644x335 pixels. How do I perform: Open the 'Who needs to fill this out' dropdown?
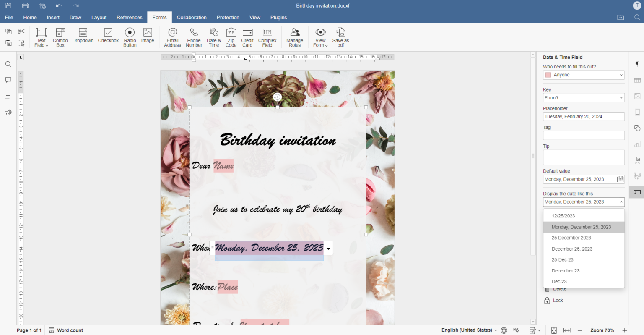click(583, 75)
